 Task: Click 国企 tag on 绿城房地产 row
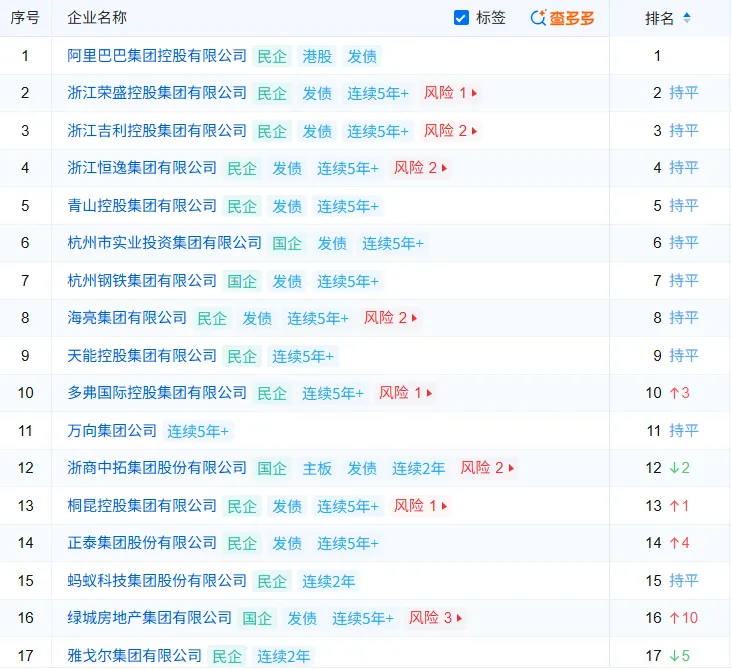pos(257,619)
